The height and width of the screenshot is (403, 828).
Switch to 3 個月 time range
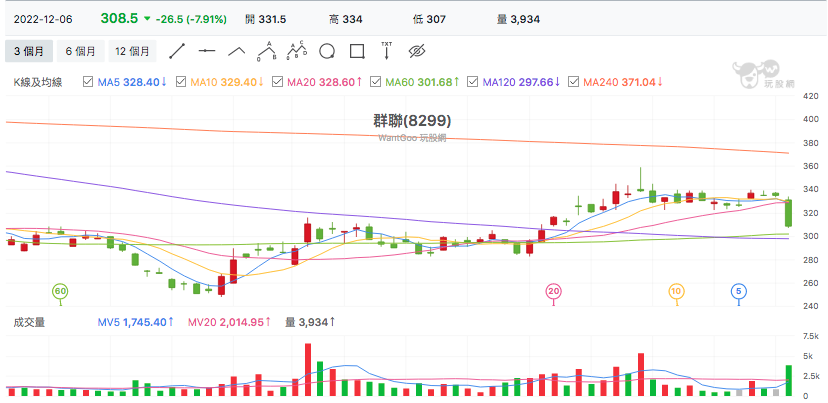(29, 51)
